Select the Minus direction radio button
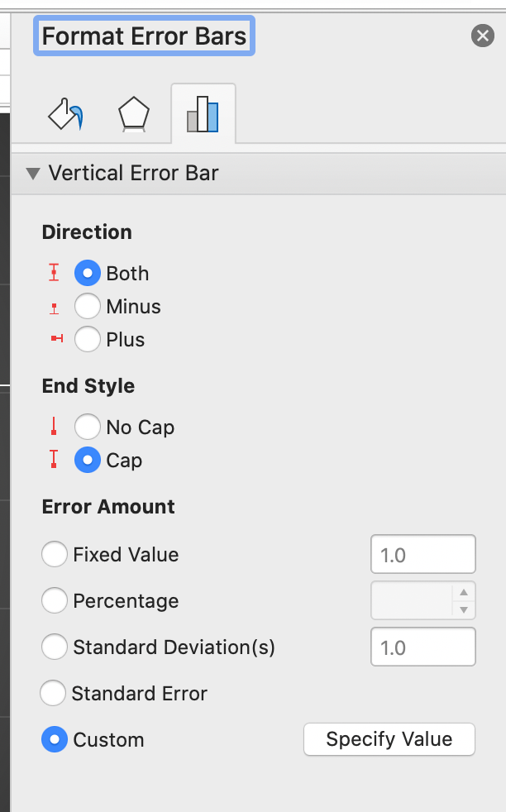 (x=88, y=307)
